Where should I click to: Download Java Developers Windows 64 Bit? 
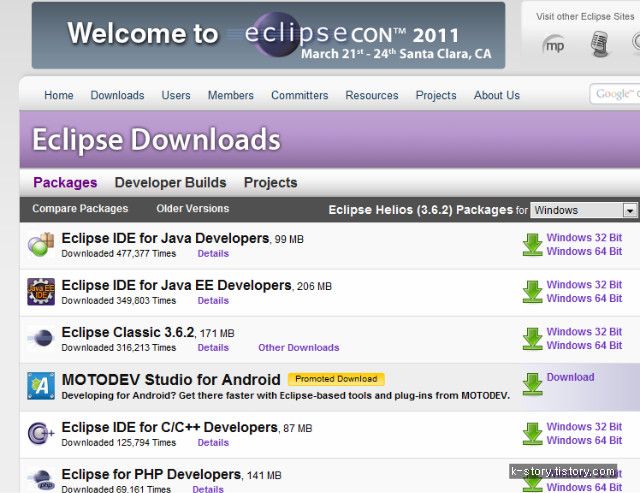(x=584, y=251)
